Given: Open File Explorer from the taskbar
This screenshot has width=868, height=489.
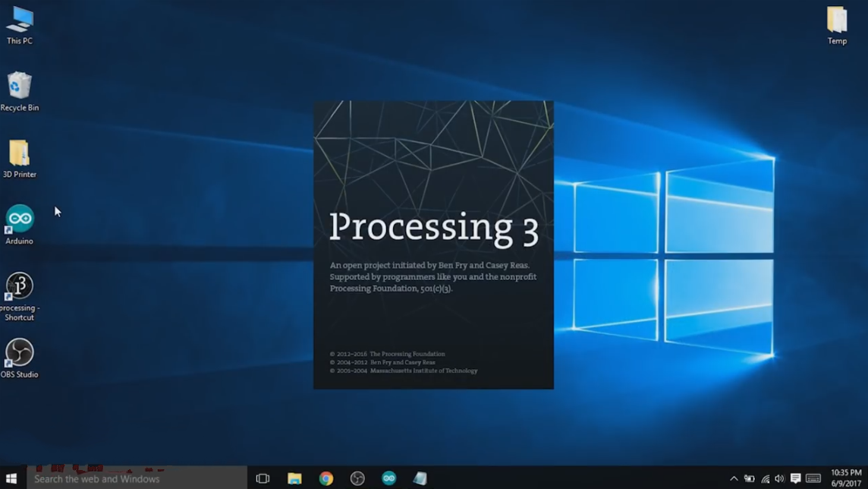Looking at the screenshot, I should click(294, 478).
